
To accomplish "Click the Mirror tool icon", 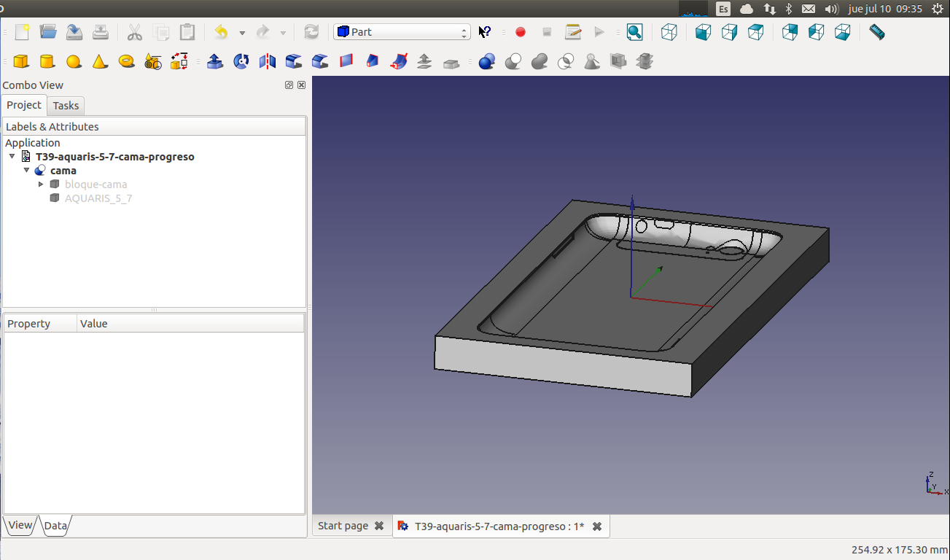I will click(268, 62).
